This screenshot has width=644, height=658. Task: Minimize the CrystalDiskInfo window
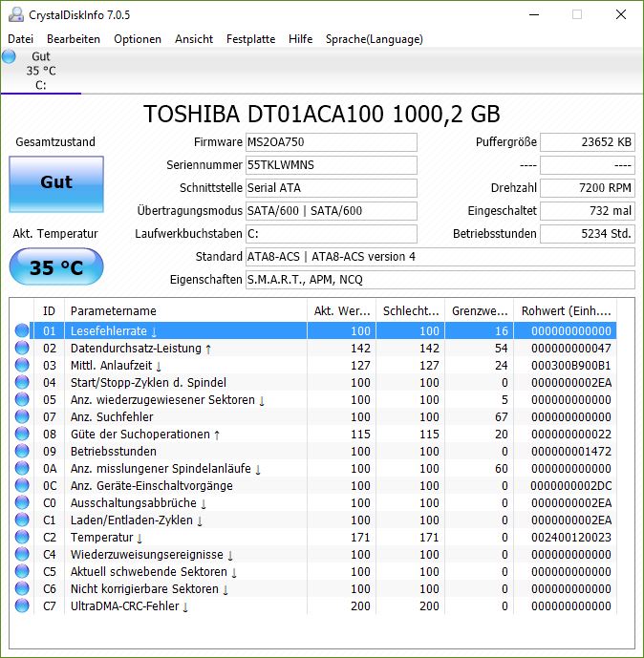tap(534, 14)
